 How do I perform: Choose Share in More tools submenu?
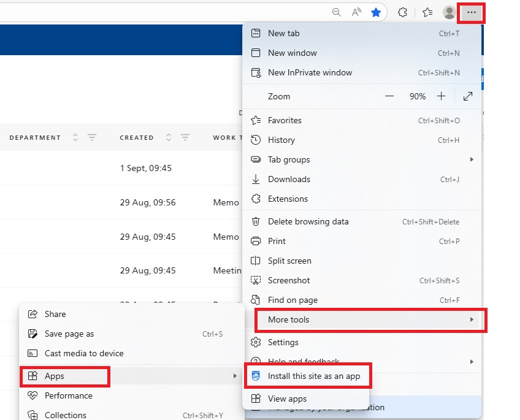pyautogui.click(x=132, y=315)
